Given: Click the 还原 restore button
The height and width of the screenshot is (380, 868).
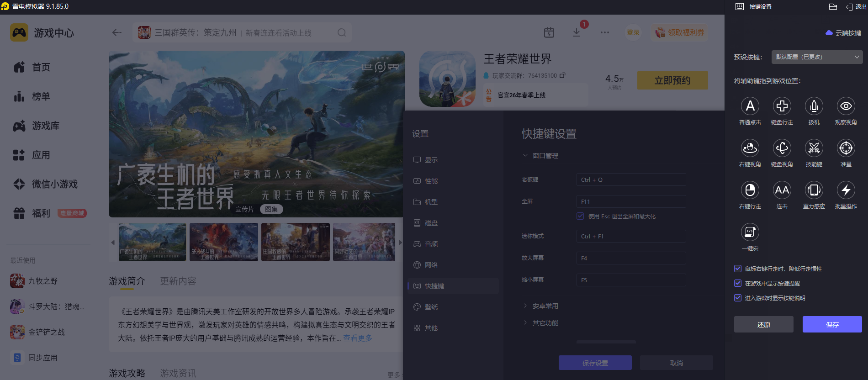Looking at the screenshot, I should (x=764, y=324).
